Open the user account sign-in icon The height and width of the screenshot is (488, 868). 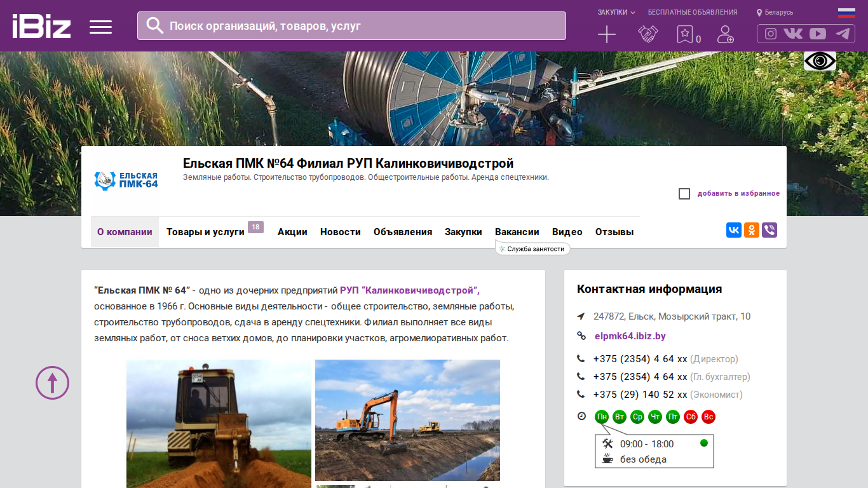click(725, 34)
